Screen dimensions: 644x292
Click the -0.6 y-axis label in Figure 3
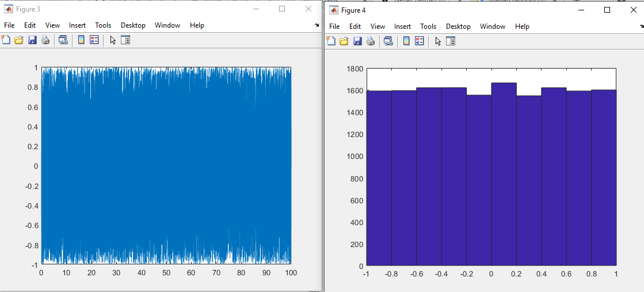pyautogui.click(x=32, y=225)
